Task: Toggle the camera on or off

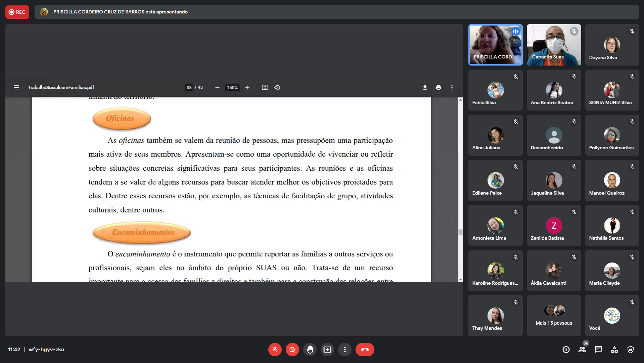Action: click(x=292, y=350)
